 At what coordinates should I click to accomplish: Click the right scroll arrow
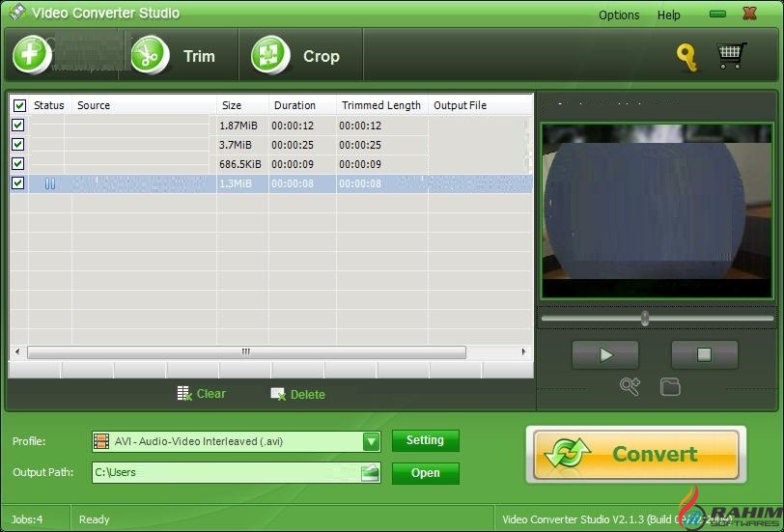click(x=523, y=351)
